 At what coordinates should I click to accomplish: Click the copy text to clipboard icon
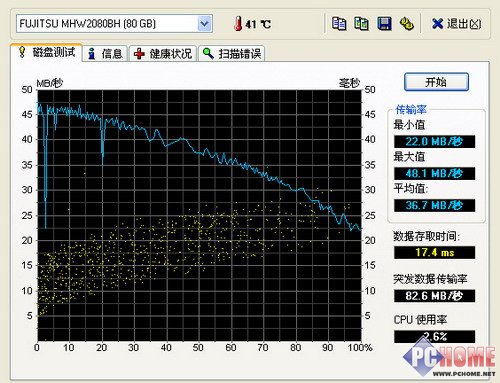(x=339, y=24)
